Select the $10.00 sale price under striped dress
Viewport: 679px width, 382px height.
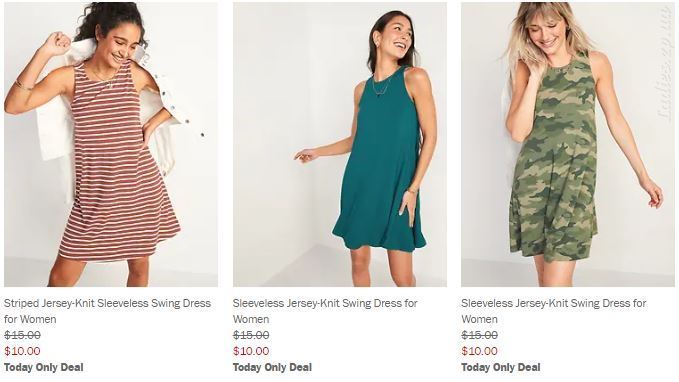[x=22, y=351]
